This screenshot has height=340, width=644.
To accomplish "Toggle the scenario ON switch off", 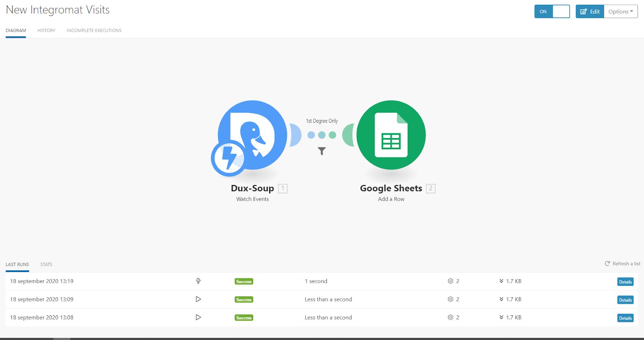I will (552, 12).
